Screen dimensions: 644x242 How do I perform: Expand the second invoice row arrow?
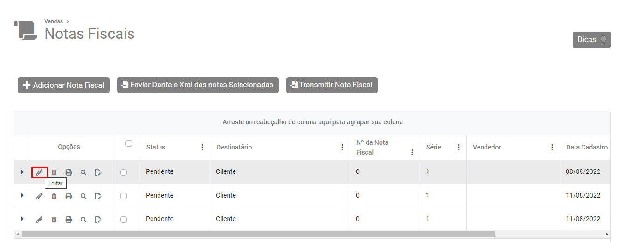tap(22, 195)
